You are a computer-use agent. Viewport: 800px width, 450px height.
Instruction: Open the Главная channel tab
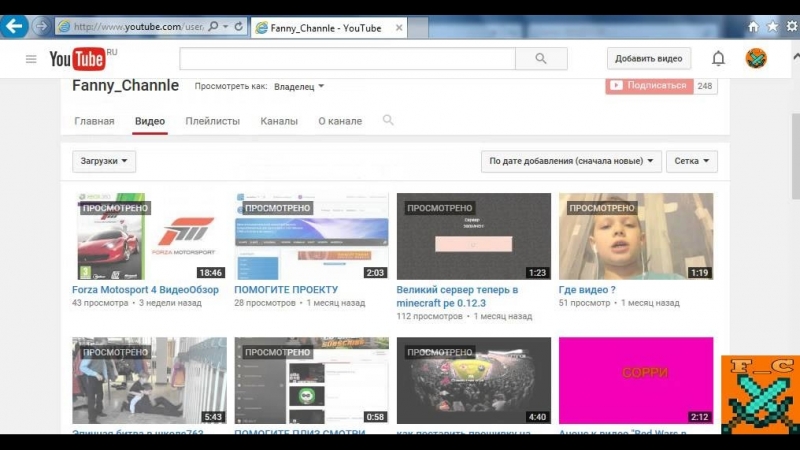pyautogui.click(x=94, y=121)
